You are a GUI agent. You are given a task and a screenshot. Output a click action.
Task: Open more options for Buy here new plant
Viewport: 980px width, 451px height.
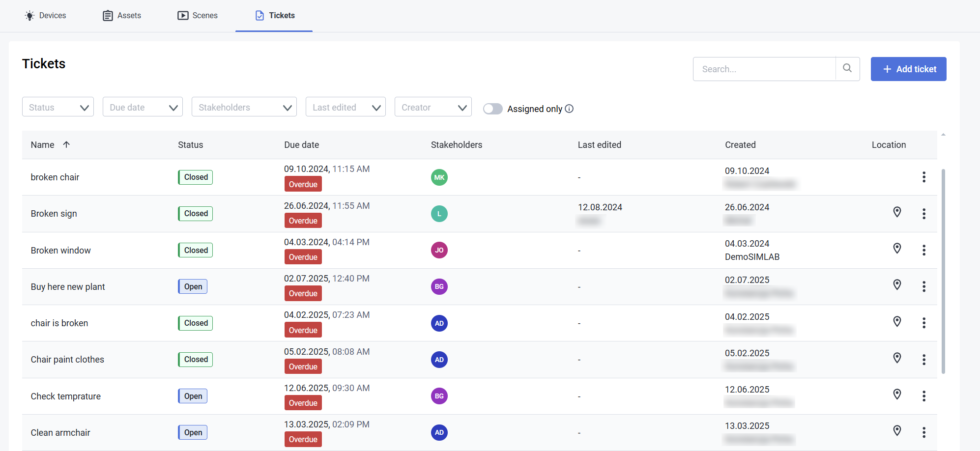(924, 286)
